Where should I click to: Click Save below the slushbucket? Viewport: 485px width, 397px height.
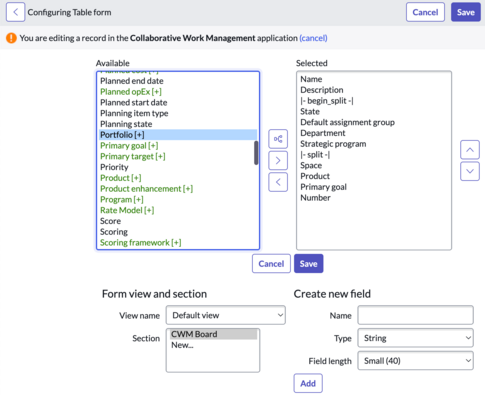pyautogui.click(x=308, y=264)
